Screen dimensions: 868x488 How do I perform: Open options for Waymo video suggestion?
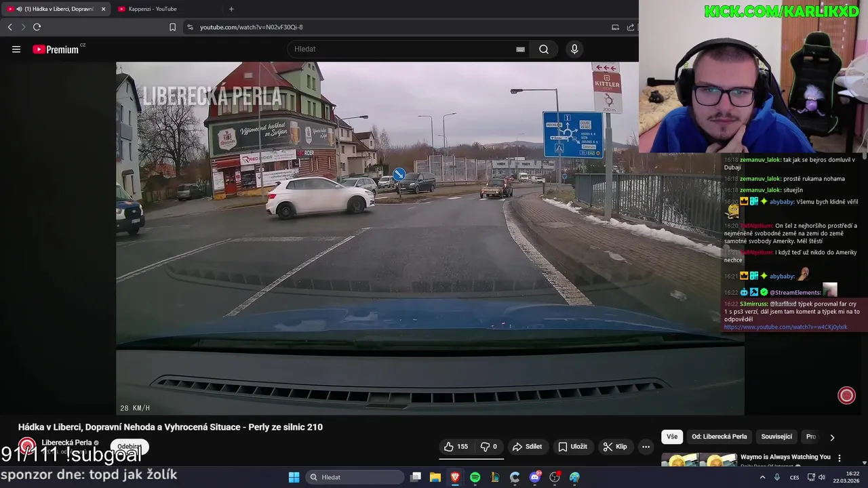pos(840,457)
